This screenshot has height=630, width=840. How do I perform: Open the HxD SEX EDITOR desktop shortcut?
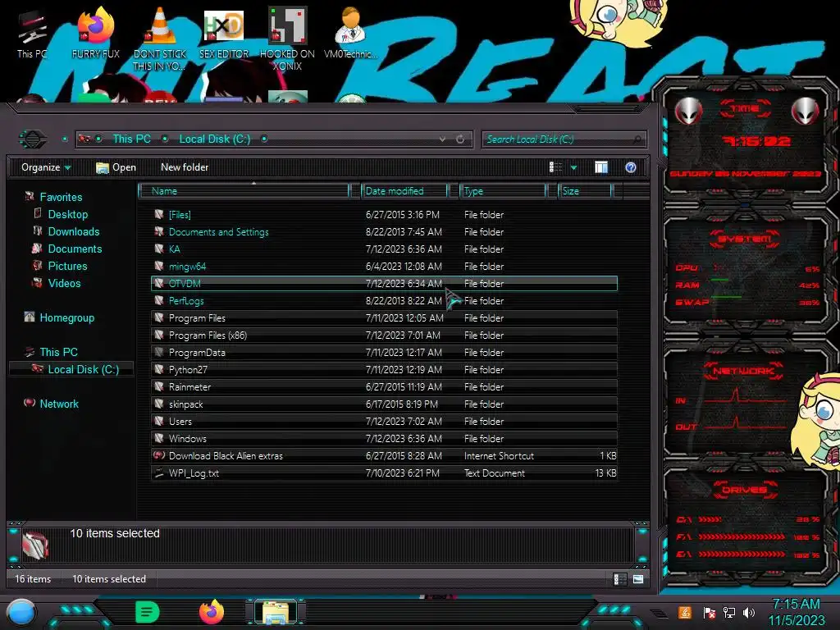(224, 35)
